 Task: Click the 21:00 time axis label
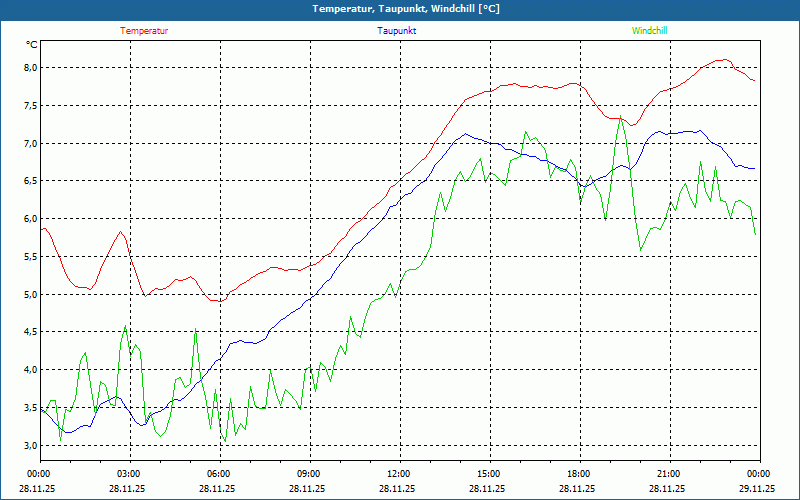pos(669,474)
